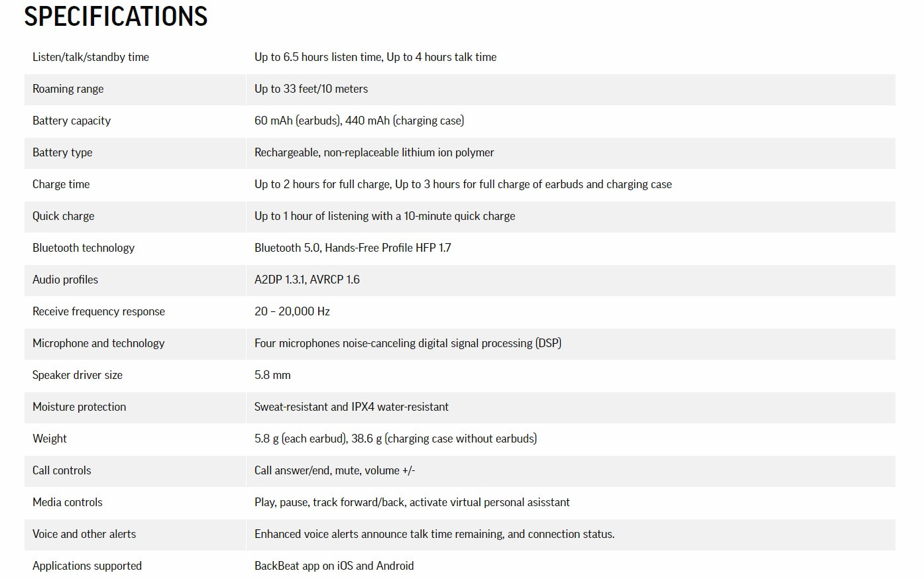Select the Quick charge row label

pos(63,216)
